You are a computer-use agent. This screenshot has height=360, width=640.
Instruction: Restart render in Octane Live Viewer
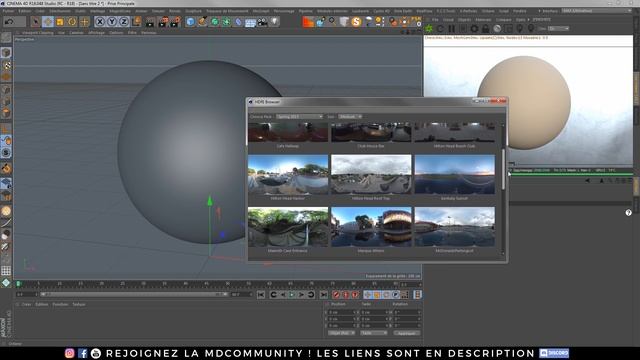pyautogui.click(x=440, y=29)
